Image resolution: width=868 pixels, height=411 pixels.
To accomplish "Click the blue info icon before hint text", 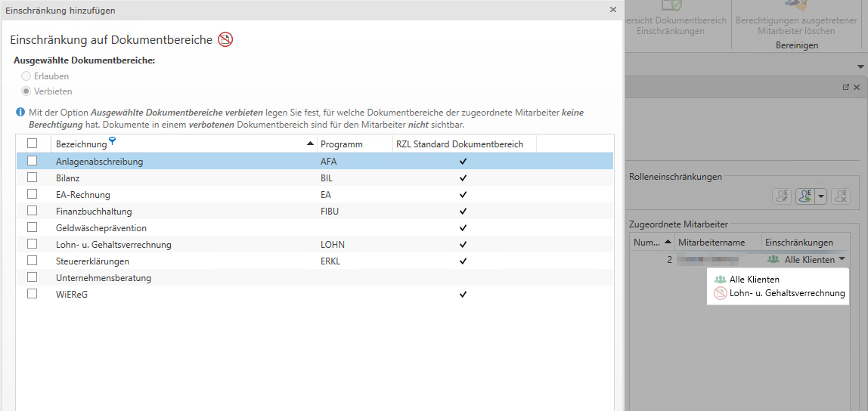I will pos(20,113).
